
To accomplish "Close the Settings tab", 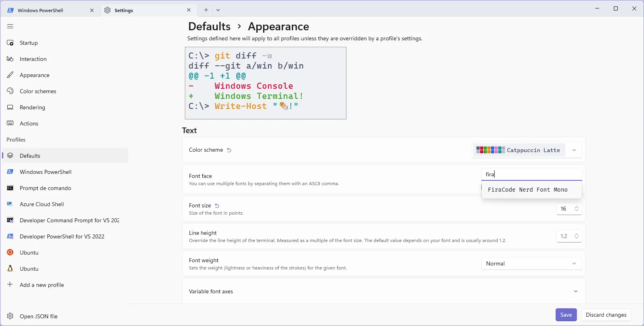I will pyautogui.click(x=189, y=10).
